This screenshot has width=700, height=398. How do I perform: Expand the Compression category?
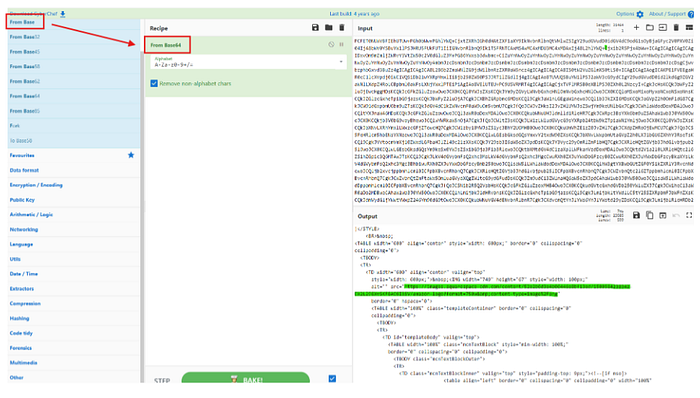point(73,303)
